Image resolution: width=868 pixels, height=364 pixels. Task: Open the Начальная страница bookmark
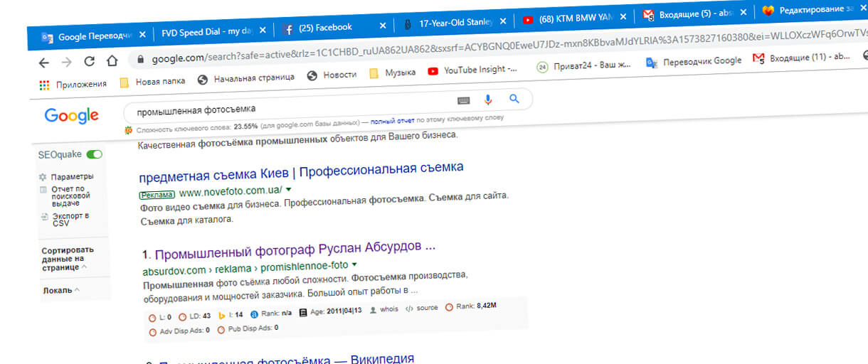click(x=245, y=78)
